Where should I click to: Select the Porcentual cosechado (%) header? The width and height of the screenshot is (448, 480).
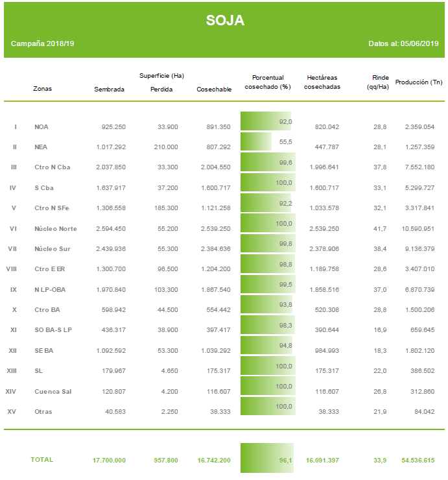[x=267, y=82]
